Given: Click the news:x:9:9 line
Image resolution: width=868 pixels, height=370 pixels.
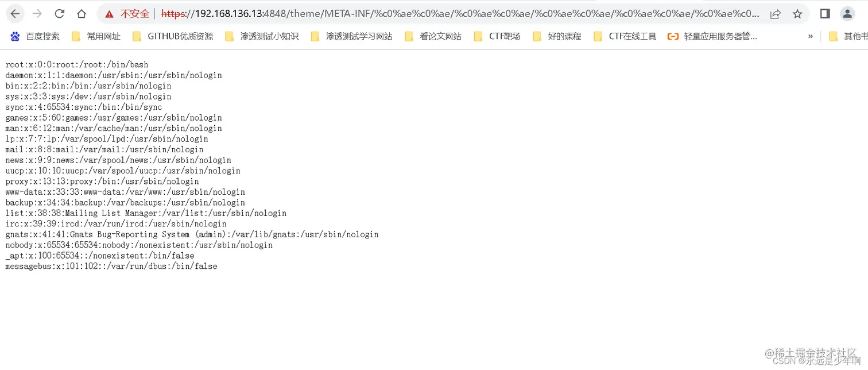Looking at the screenshot, I should tap(118, 160).
